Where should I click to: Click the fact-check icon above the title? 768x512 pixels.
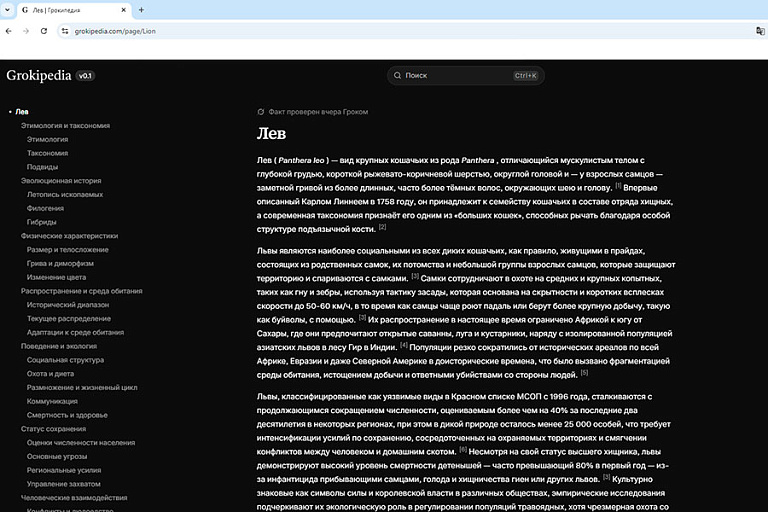[x=261, y=112]
